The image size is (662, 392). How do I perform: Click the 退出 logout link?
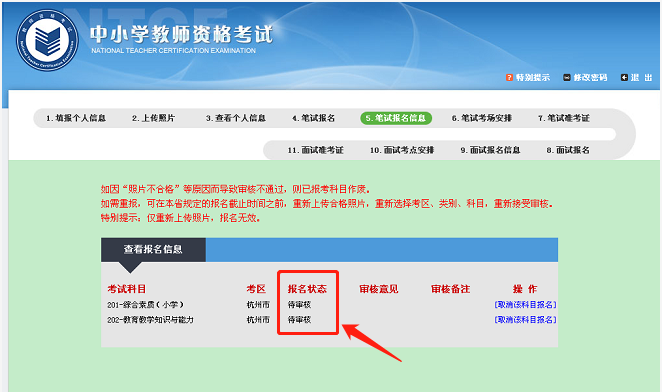641,77
